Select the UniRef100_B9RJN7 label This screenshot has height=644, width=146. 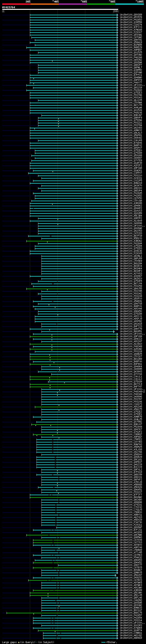click(131, 115)
